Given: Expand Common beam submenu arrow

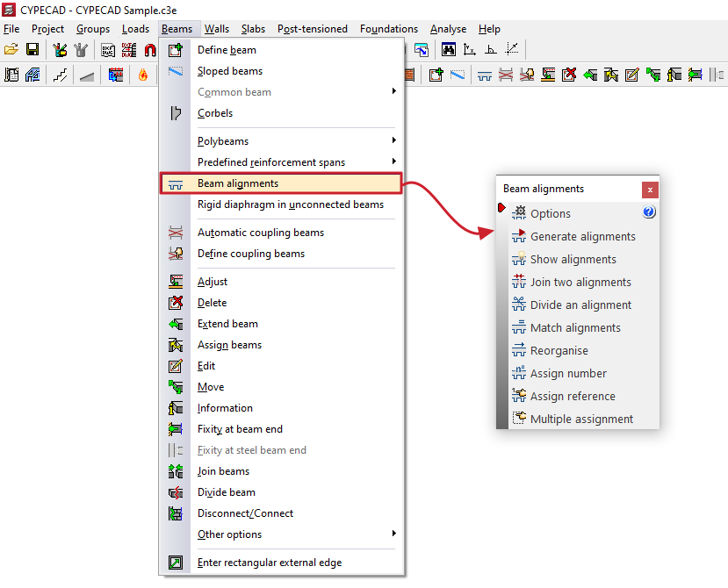Looking at the screenshot, I should [393, 91].
